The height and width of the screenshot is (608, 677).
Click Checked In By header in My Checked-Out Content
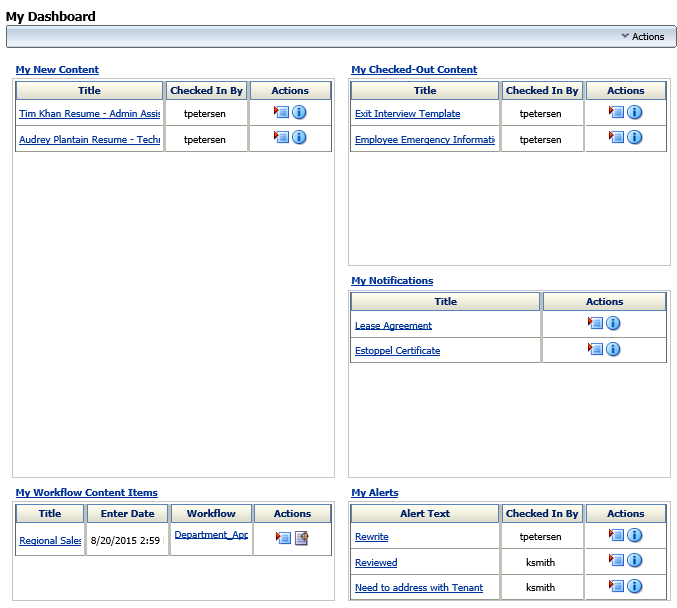pos(542,91)
